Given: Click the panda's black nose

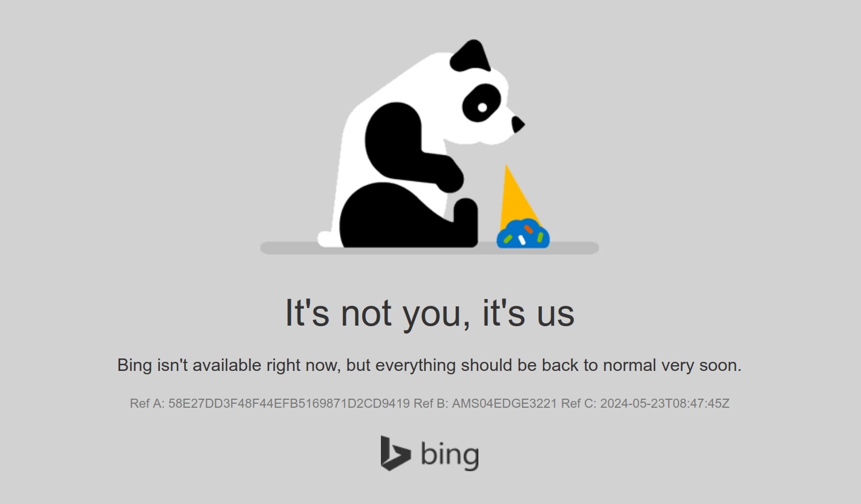Looking at the screenshot, I should pyautogui.click(x=518, y=124).
